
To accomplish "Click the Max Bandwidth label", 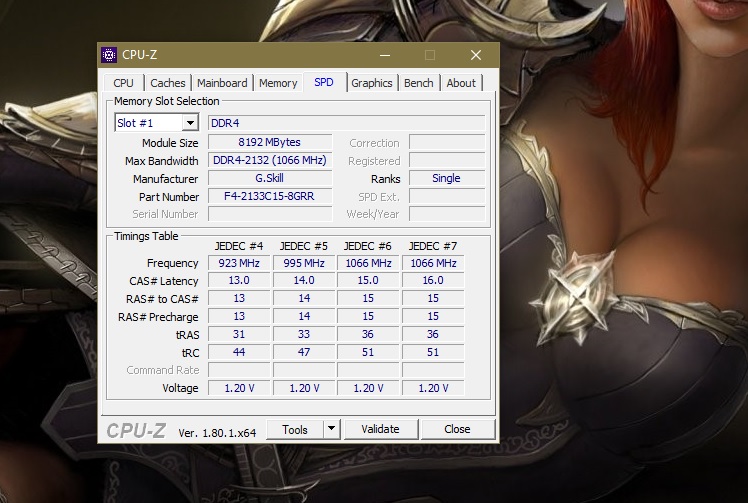I will [161, 161].
